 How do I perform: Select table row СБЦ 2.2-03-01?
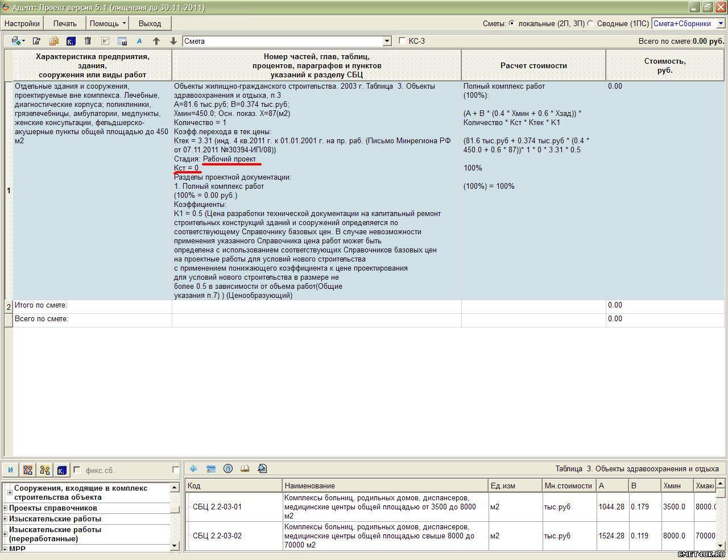click(217, 507)
